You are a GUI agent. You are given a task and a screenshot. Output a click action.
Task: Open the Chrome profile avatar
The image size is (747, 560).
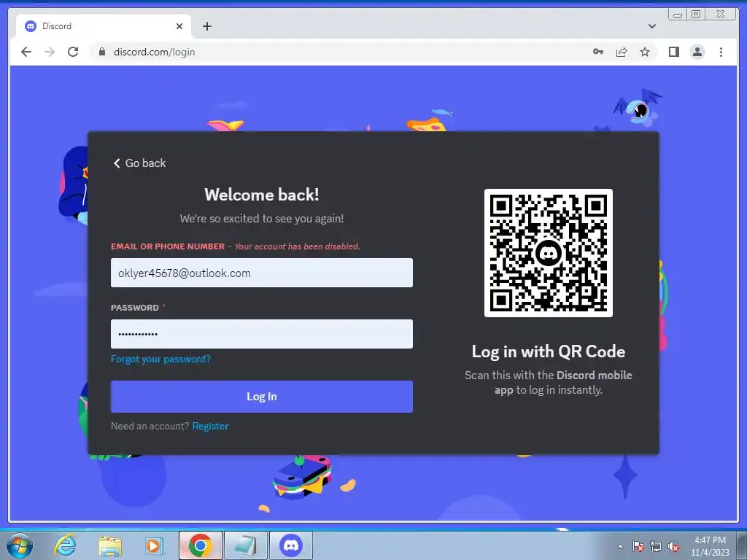(x=697, y=52)
